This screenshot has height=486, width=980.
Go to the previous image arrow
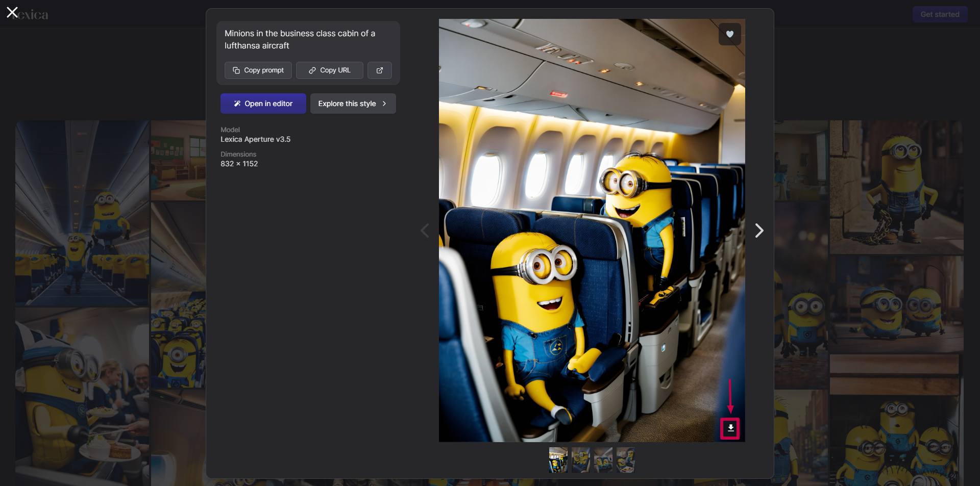point(425,231)
